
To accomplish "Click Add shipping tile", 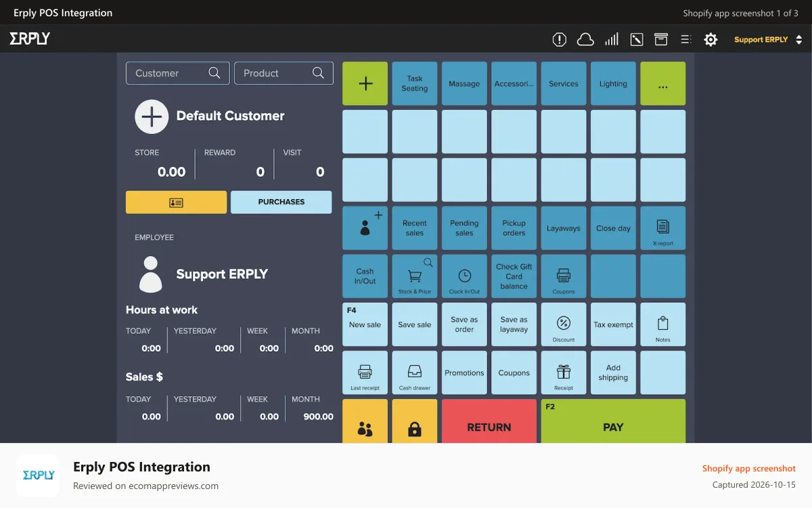I will [x=613, y=373].
